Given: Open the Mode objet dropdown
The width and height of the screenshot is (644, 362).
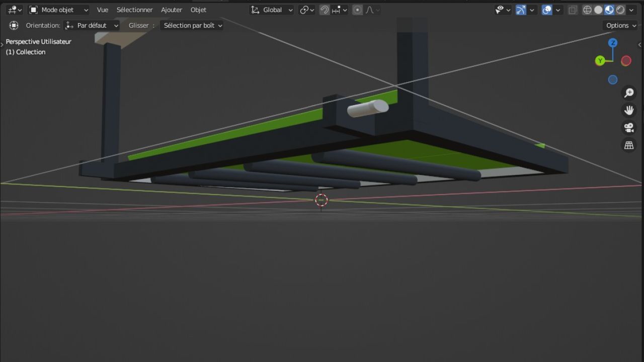Looking at the screenshot, I should [x=59, y=10].
